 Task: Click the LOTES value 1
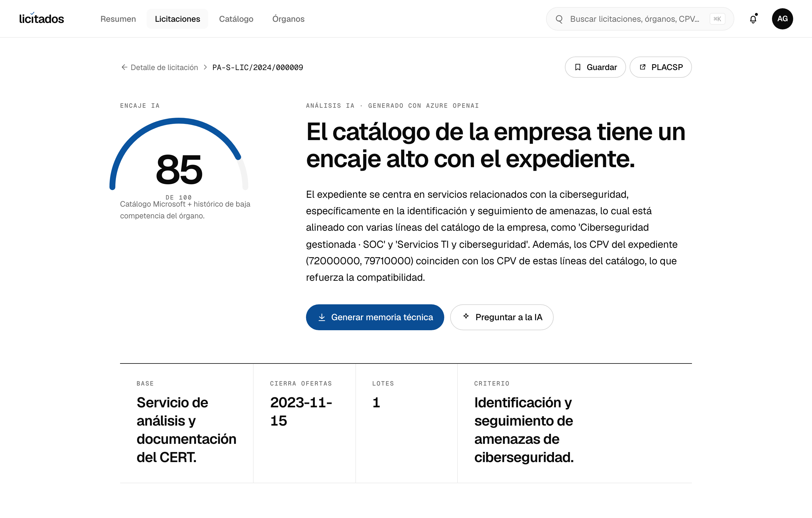point(376,402)
